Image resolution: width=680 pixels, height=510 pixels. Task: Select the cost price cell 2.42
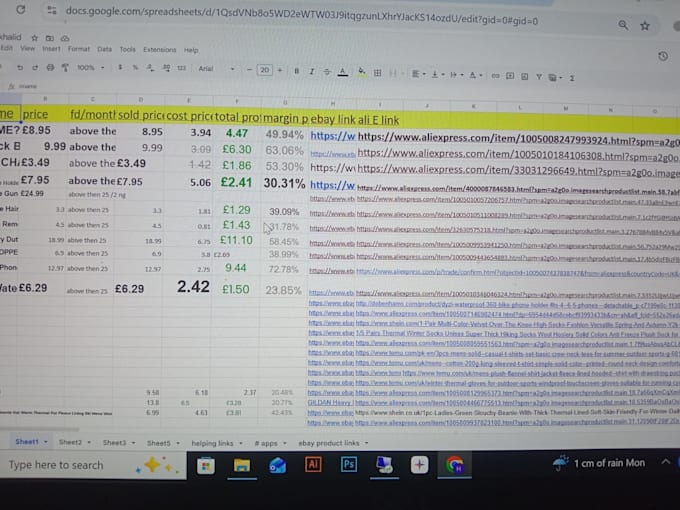click(187, 287)
